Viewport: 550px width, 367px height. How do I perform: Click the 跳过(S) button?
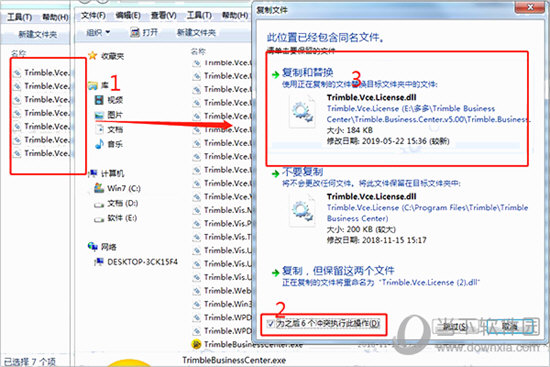coord(455,327)
